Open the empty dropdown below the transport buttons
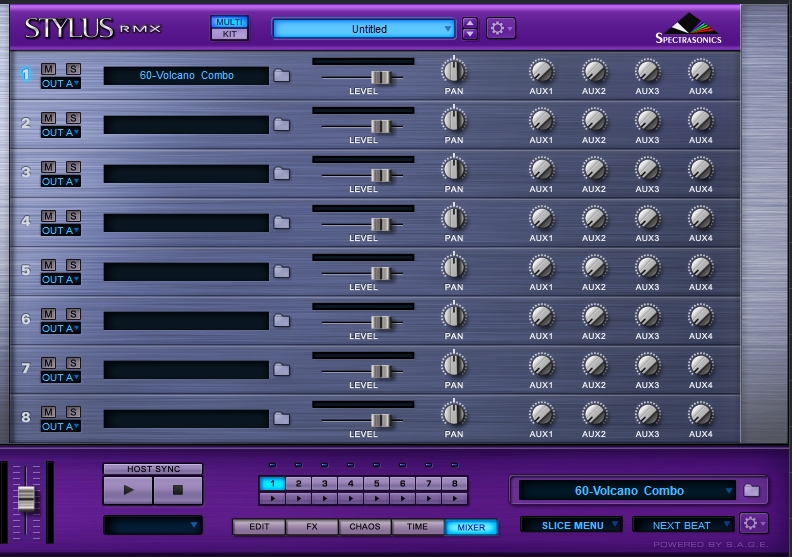 click(153, 525)
